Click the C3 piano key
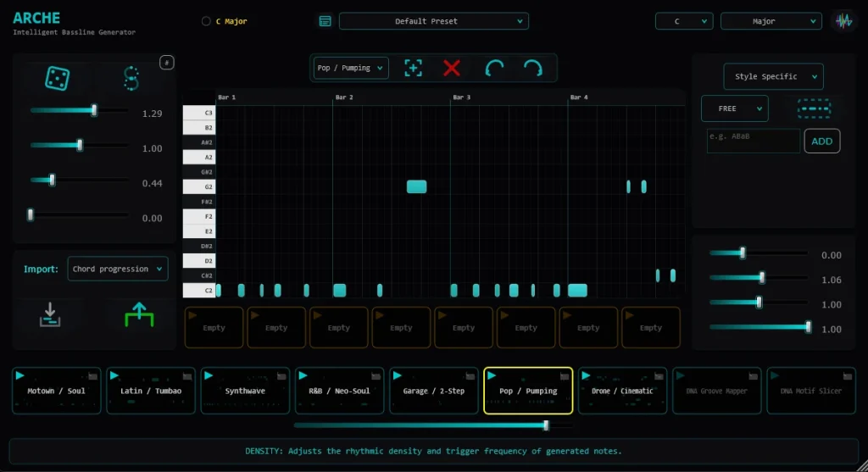 199,113
